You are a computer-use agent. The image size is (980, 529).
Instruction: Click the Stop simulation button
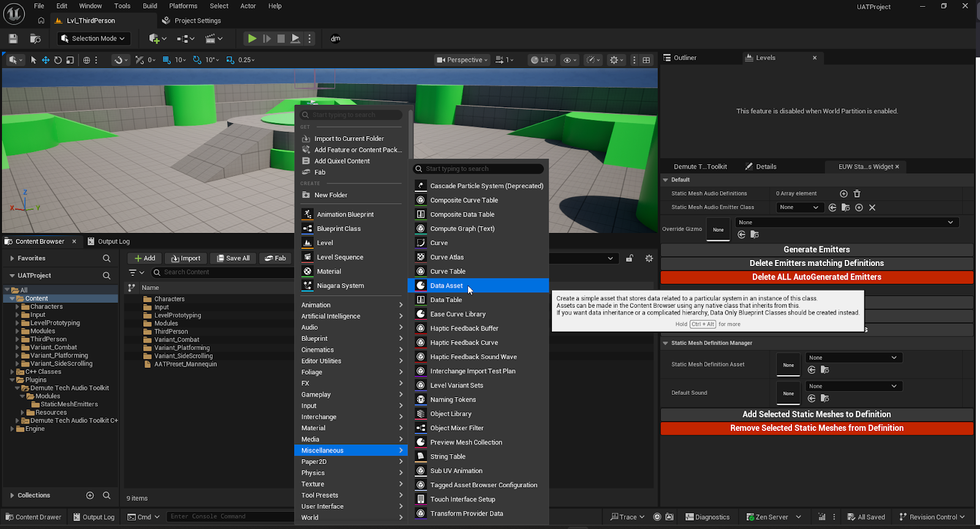tap(281, 38)
